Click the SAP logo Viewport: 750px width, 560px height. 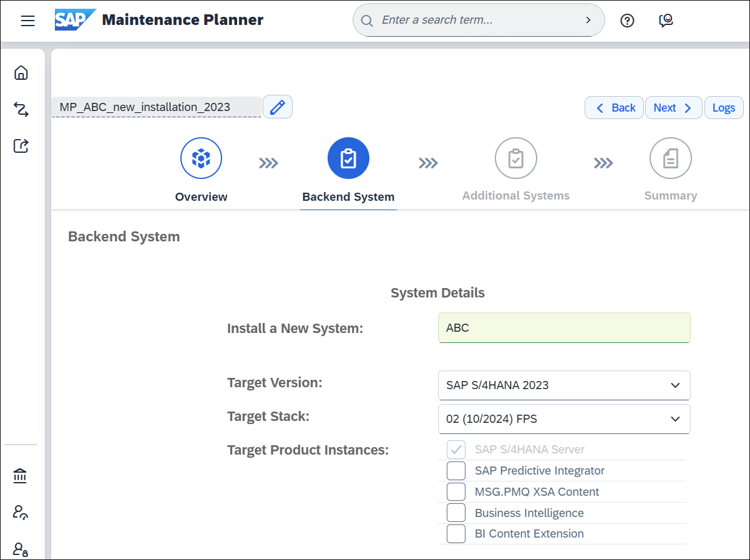75,20
